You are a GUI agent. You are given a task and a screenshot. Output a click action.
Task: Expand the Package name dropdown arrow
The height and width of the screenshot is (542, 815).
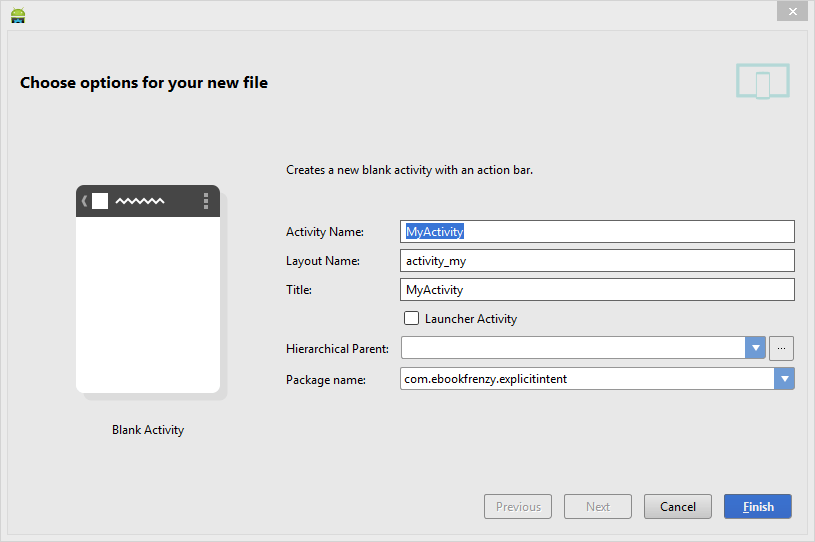coord(784,379)
